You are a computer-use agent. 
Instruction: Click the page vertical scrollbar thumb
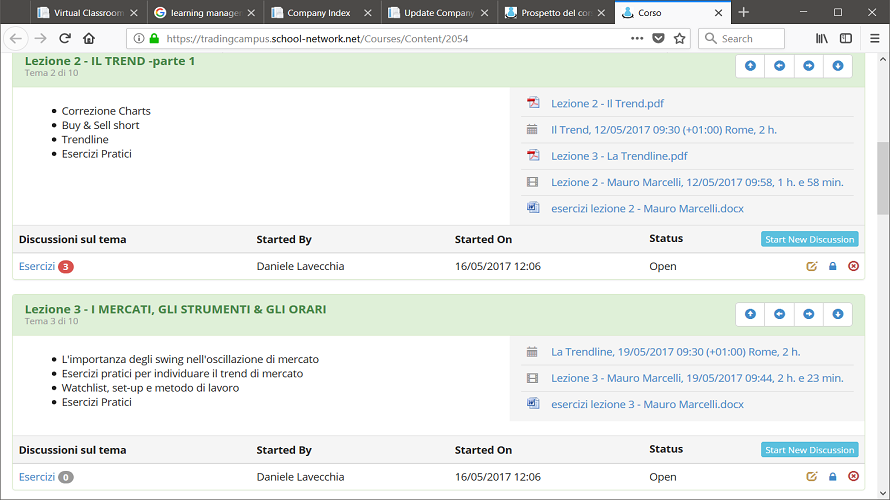[x=883, y=178]
